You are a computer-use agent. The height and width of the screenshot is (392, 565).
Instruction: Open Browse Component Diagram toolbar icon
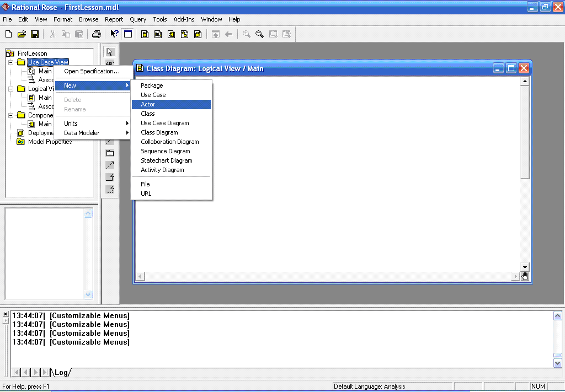point(171,34)
